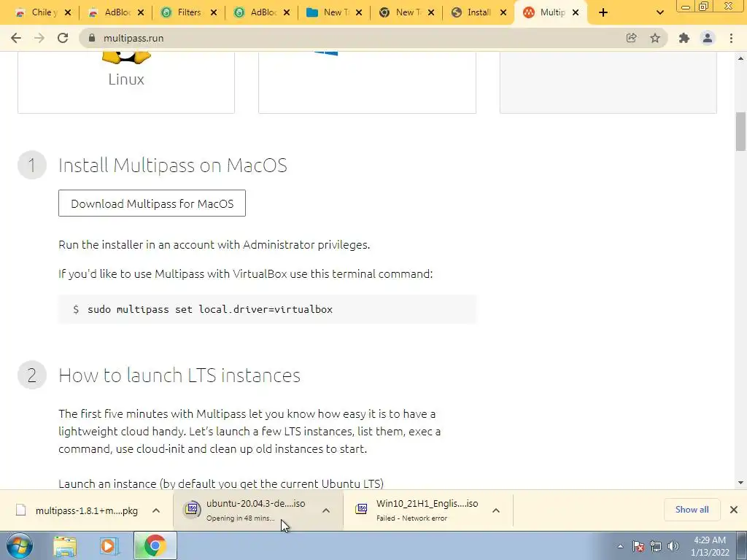Click the Win10_21H1 iso failed download

tap(418, 510)
